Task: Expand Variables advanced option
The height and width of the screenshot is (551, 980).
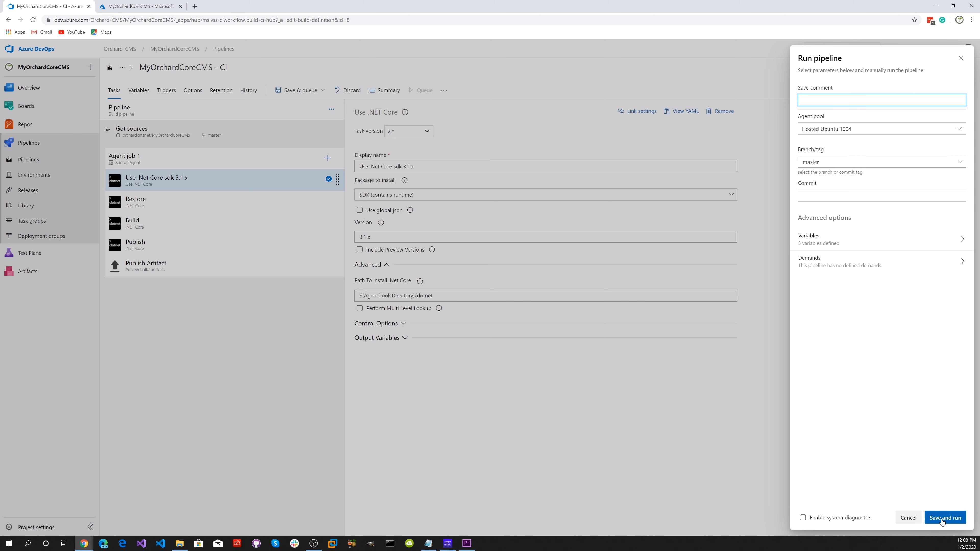Action: point(881,239)
